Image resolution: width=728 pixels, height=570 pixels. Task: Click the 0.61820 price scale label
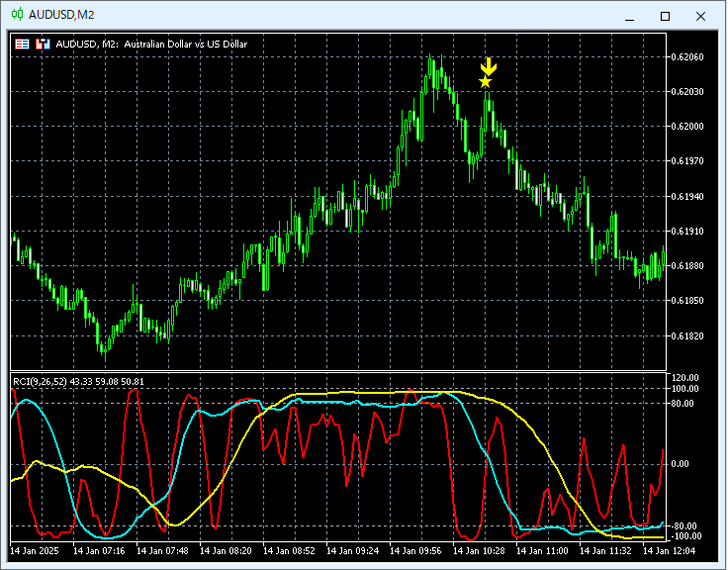click(687, 335)
